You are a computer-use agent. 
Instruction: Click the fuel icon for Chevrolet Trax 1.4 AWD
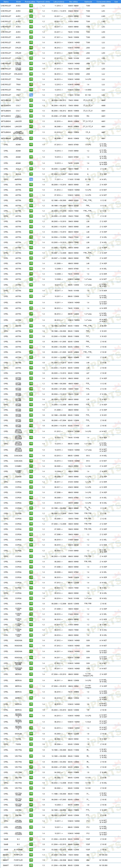click(x=31, y=90)
